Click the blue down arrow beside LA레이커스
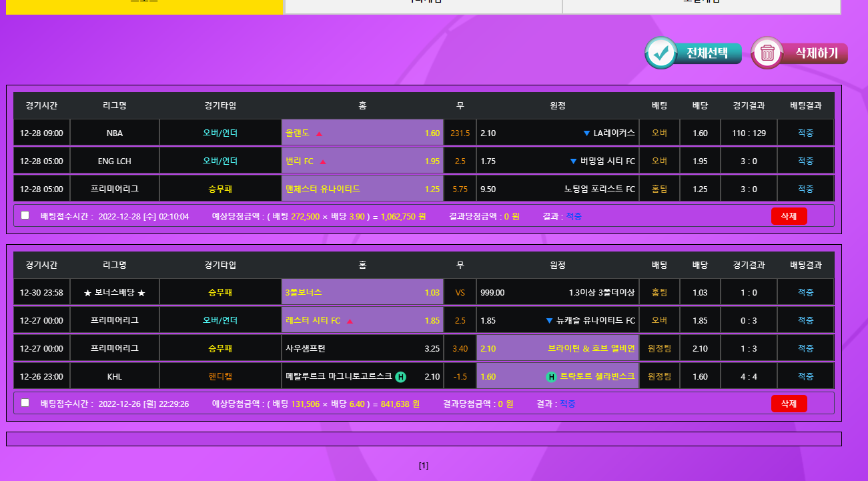 [586, 133]
